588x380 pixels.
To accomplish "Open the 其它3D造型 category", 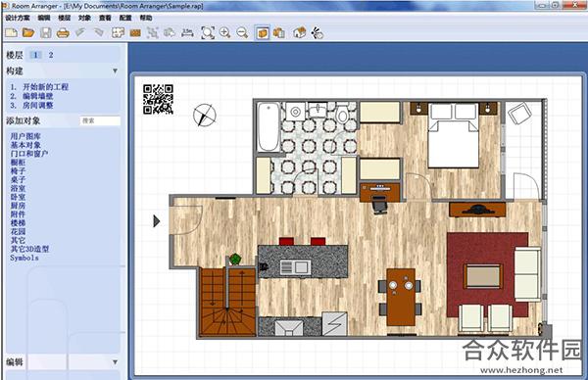I will 29,249.
